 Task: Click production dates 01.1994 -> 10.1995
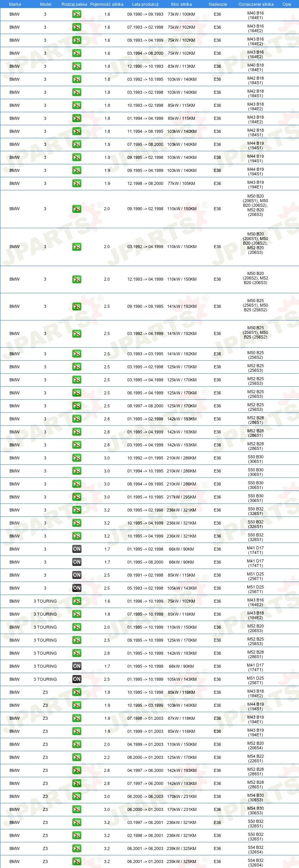click(x=145, y=471)
